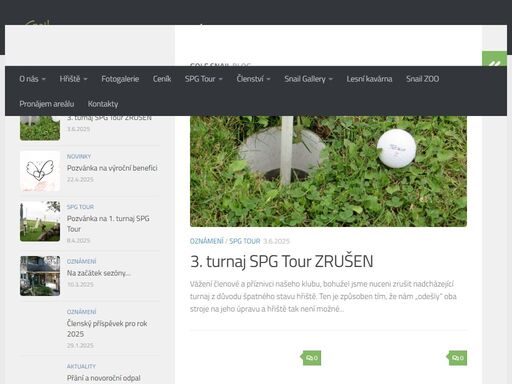Select OZNÁMENÍ category above main article

tap(207, 241)
